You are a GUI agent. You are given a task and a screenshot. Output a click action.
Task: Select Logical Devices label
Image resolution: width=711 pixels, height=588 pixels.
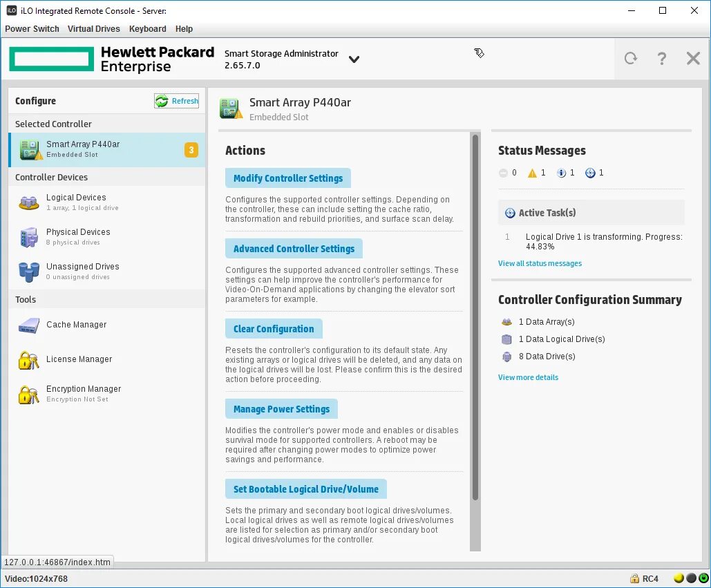pyautogui.click(x=76, y=198)
